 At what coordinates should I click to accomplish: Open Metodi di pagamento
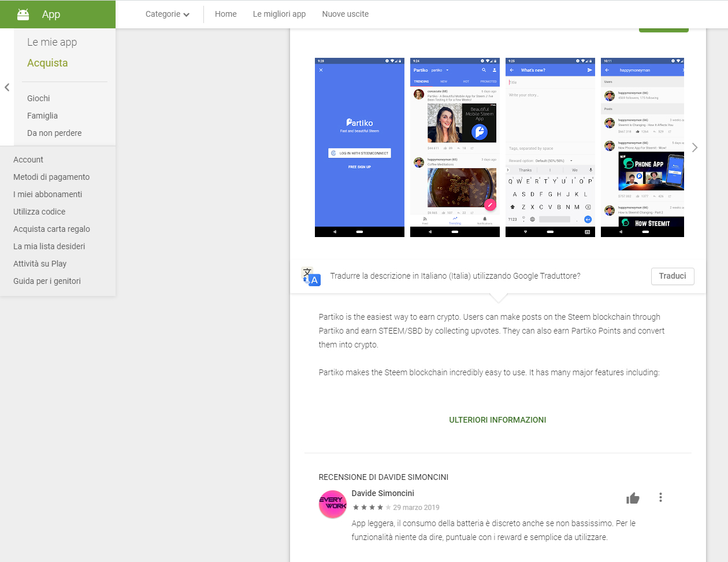point(51,177)
